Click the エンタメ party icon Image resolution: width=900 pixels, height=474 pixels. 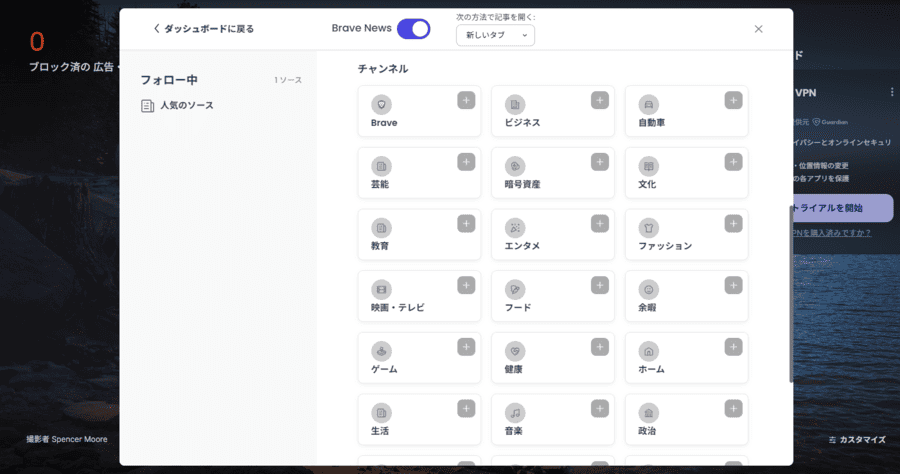(515, 228)
